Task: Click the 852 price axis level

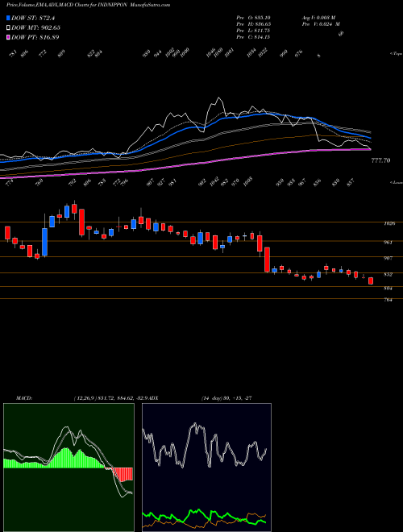Action: 388,274
